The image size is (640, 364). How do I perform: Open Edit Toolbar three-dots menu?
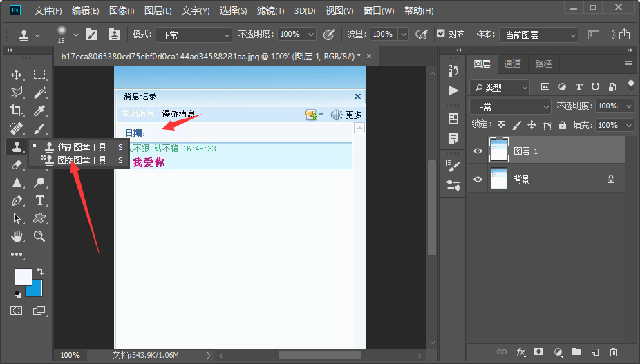[x=17, y=254]
